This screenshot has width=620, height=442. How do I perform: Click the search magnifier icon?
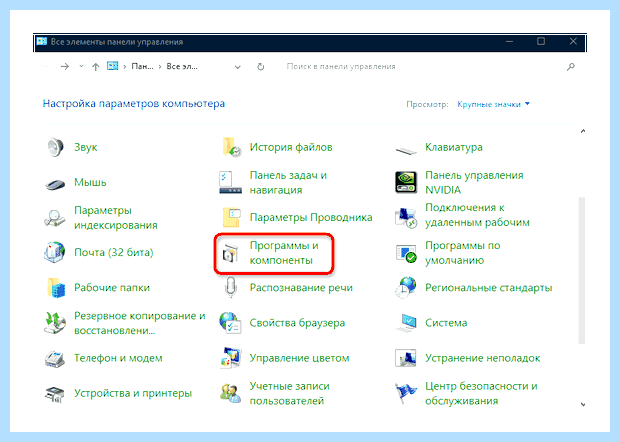coord(571,67)
